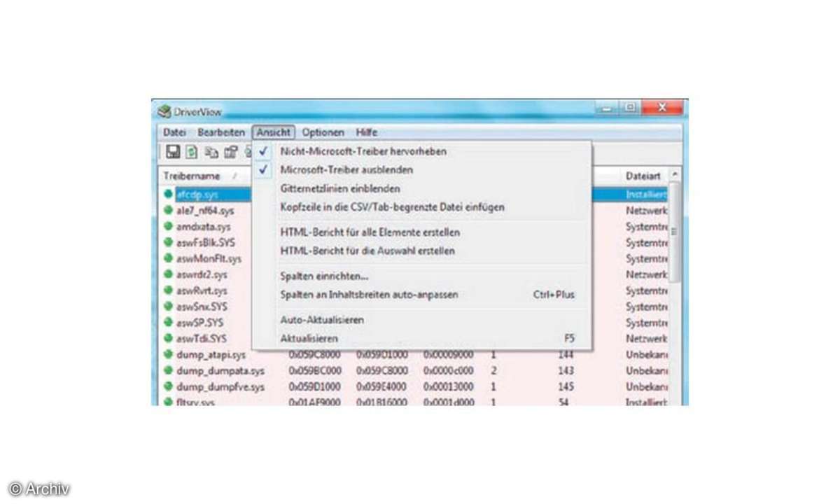Uncheck Nicht-Microsoft-Treiber hervorheben
840x504 pixels.
(x=422, y=150)
